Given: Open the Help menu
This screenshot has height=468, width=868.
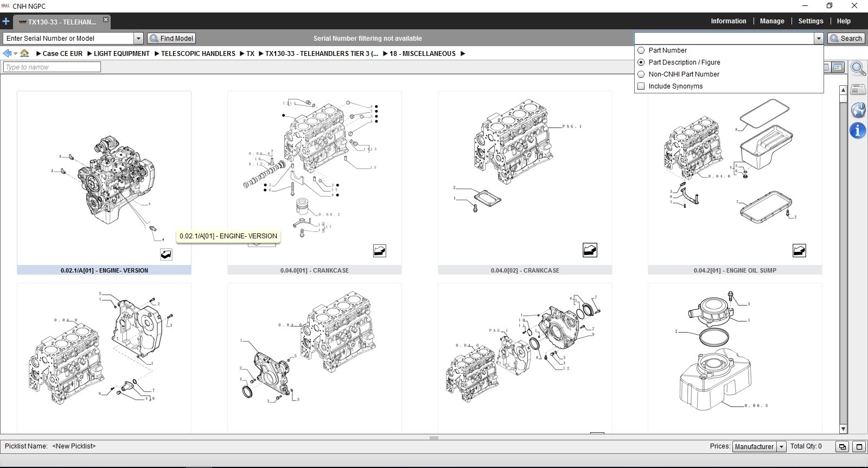Looking at the screenshot, I should click(844, 21).
